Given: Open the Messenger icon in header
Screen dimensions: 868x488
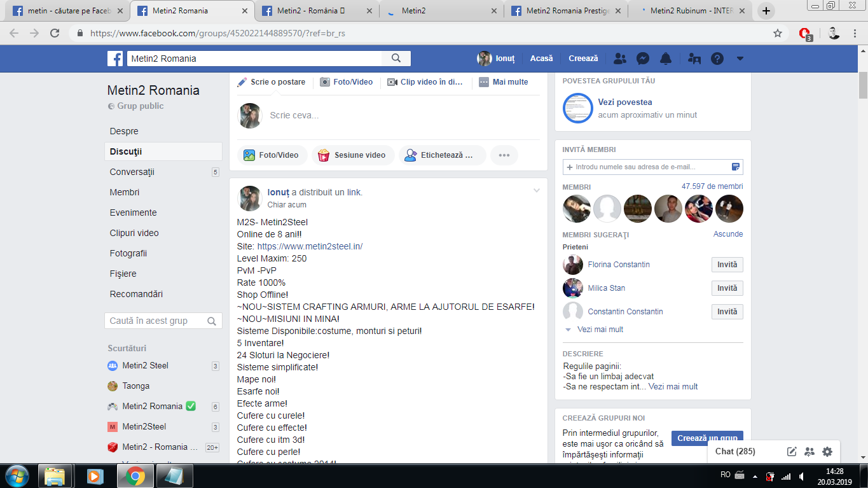Looking at the screenshot, I should tap(643, 59).
